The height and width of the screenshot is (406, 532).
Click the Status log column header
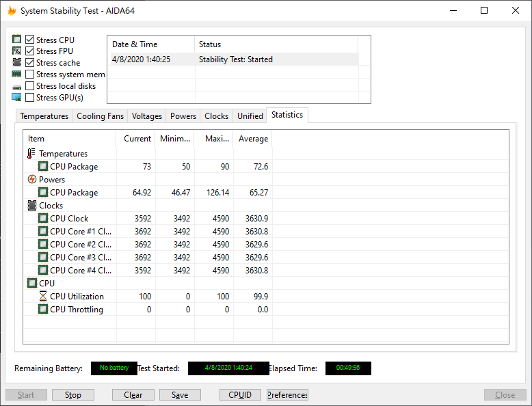click(x=276, y=44)
